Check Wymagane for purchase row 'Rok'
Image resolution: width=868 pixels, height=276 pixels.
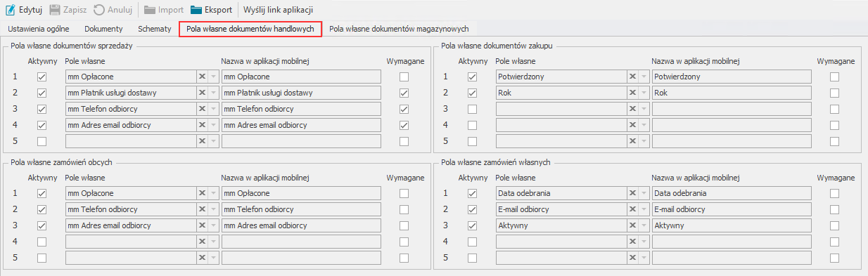pyautogui.click(x=834, y=93)
